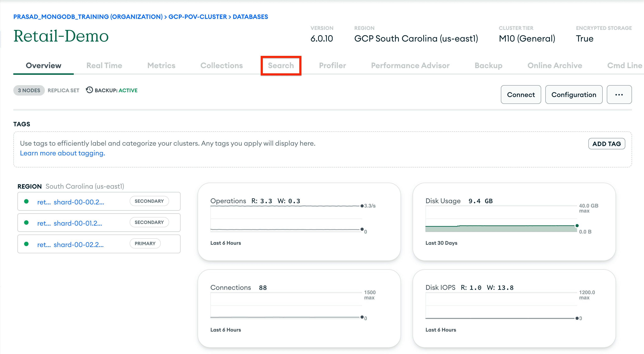Click 40.0 GB max label
Image resolution: width=644 pixels, height=354 pixels.
point(589,208)
